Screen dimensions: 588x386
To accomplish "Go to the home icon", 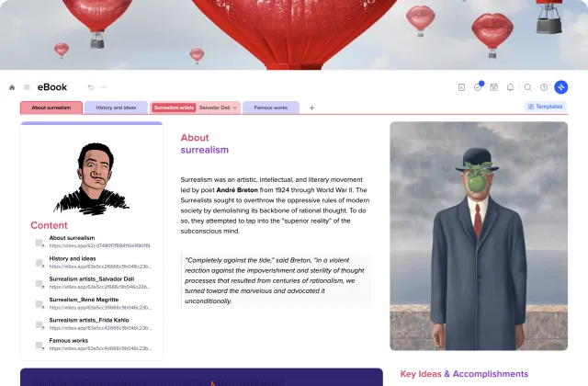I will [x=12, y=87].
